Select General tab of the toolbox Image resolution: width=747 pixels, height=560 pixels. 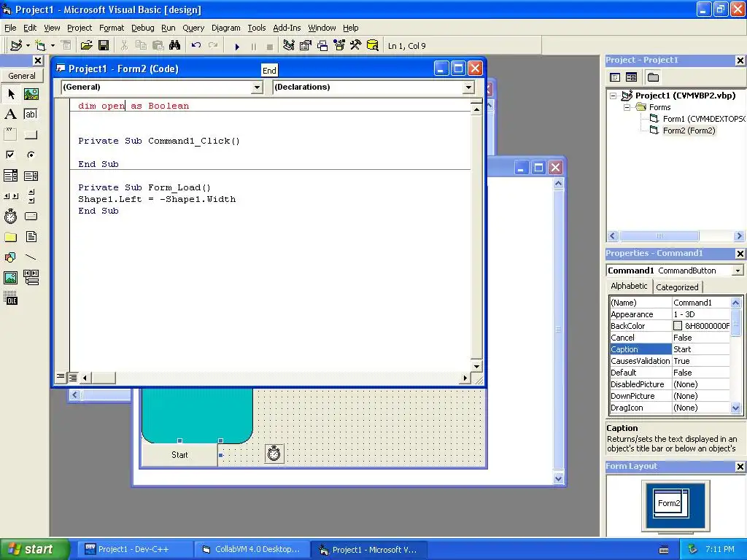coord(22,76)
